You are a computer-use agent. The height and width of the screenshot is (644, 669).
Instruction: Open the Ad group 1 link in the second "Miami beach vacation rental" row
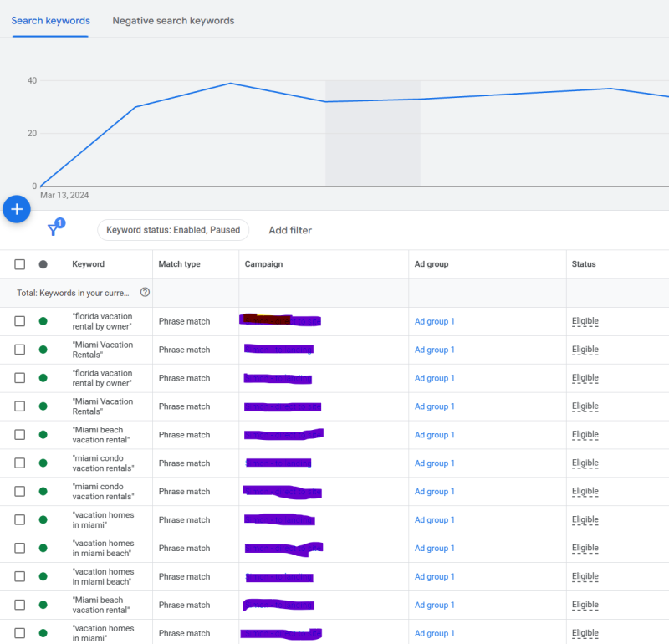(434, 606)
